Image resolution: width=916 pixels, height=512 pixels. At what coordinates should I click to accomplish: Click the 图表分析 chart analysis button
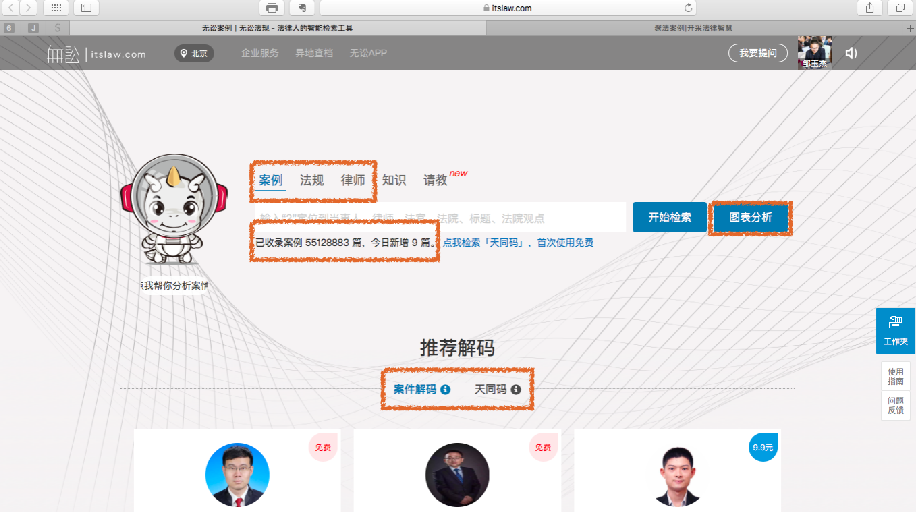click(750, 217)
